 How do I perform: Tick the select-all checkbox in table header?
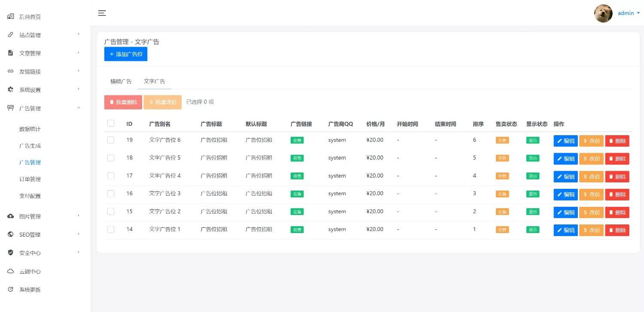click(111, 123)
